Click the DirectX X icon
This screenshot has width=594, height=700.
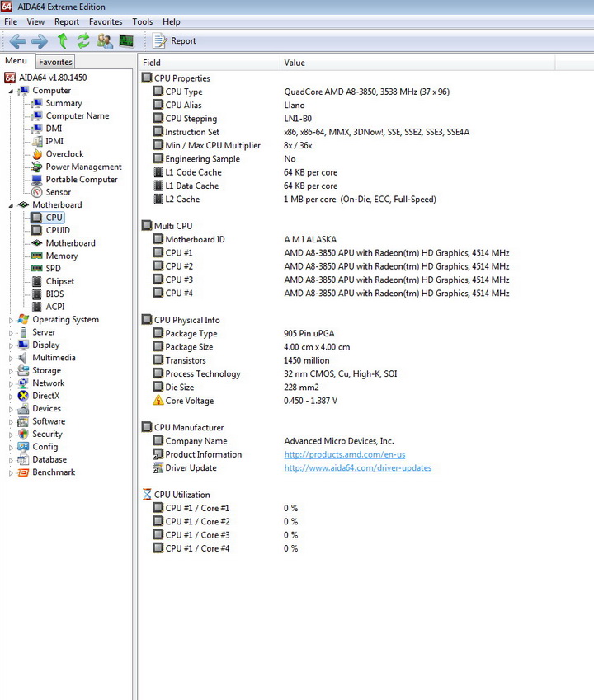pos(23,396)
